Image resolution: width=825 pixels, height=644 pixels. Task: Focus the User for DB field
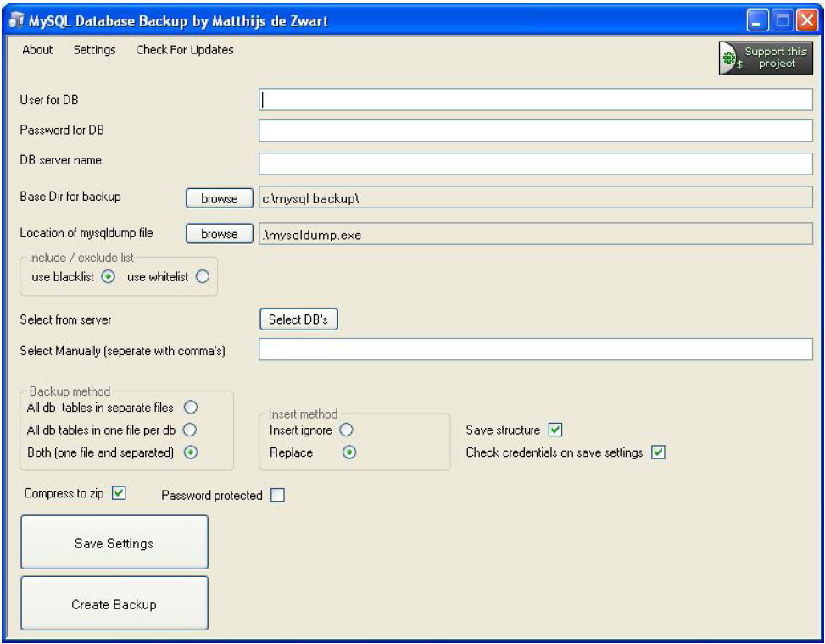pos(536,99)
